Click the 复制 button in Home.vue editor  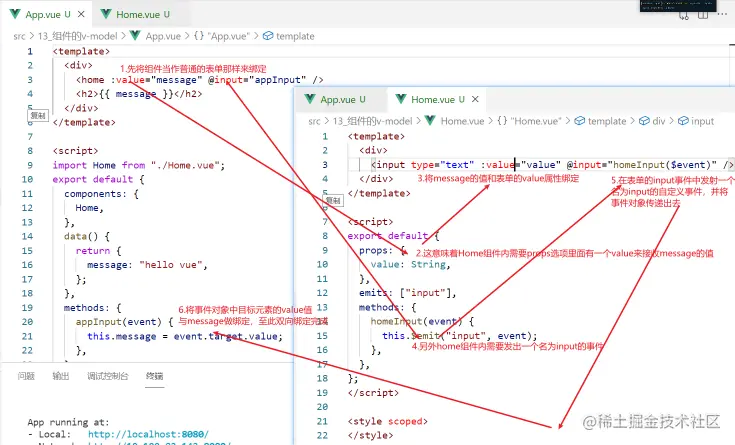coord(333,200)
